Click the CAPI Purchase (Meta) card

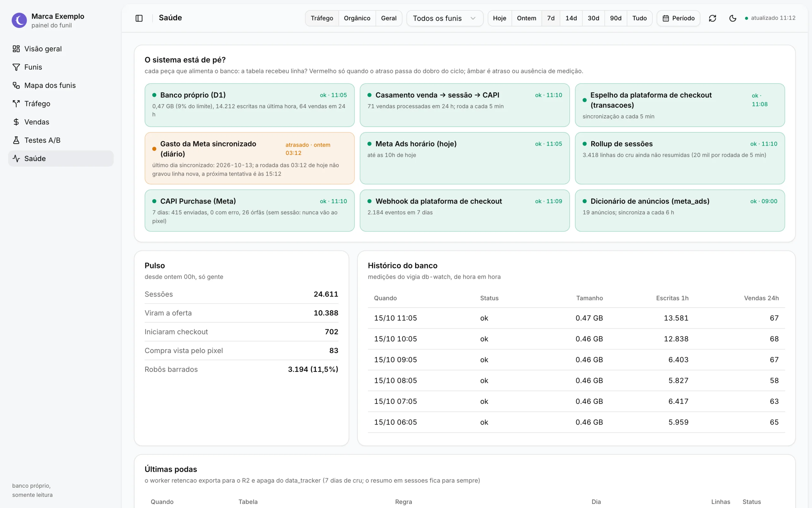coord(249,211)
